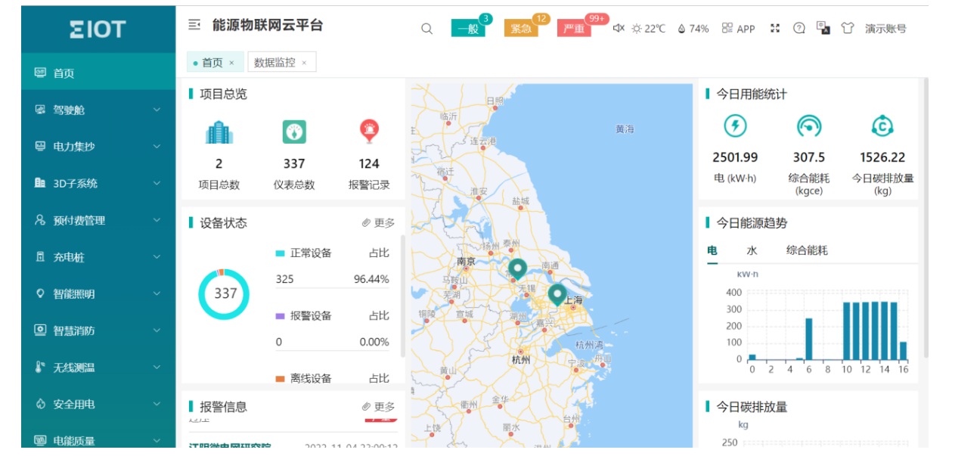Click the buildings icon above 项目总数
This screenshot has height=456, width=980.
(x=219, y=132)
